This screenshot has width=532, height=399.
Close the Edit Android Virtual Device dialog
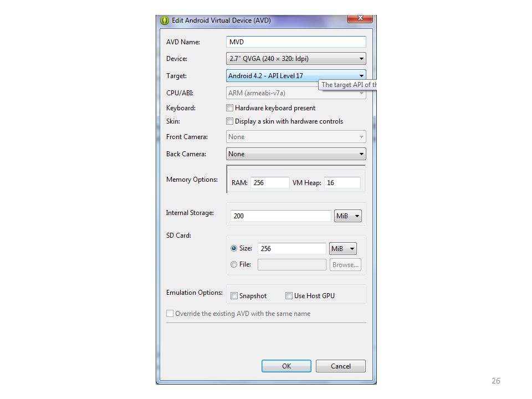[x=360, y=18]
